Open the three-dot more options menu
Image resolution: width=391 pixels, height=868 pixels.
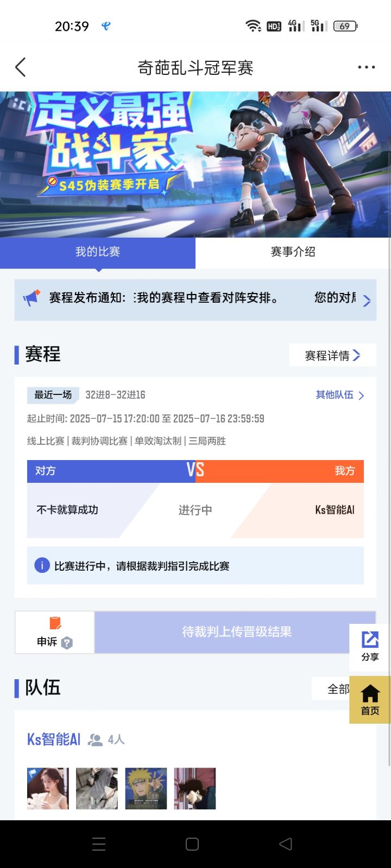(366, 67)
